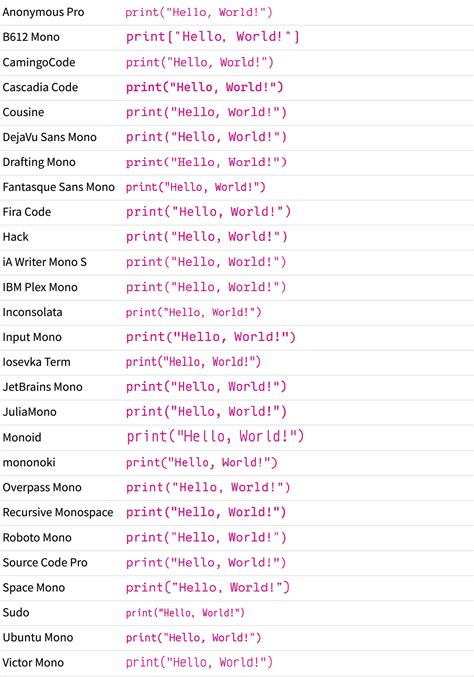This screenshot has height=677, width=474.
Task: Click the large code sample beside Monoid
Action: point(215,437)
